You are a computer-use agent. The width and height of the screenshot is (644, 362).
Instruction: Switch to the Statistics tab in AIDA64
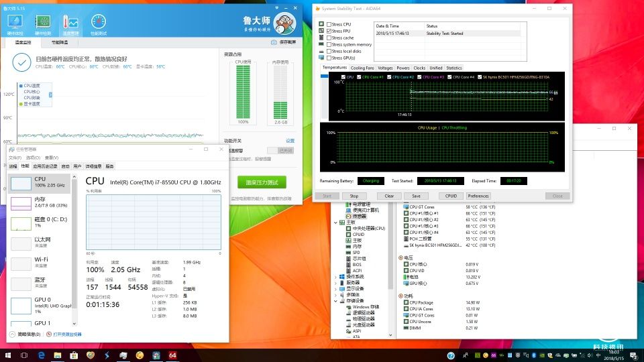(454, 68)
